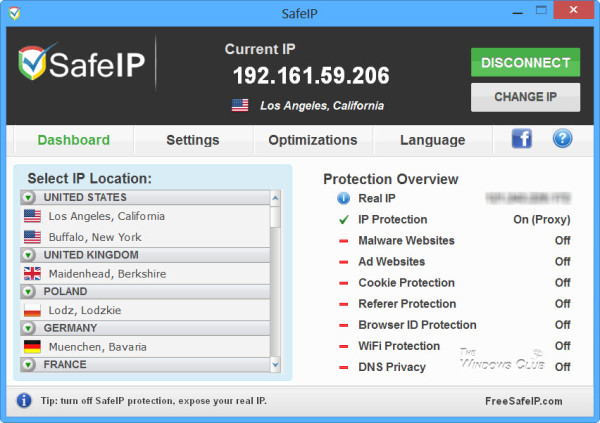This screenshot has width=600, height=423.
Task: Collapse the Germany group
Action: [x=28, y=328]
